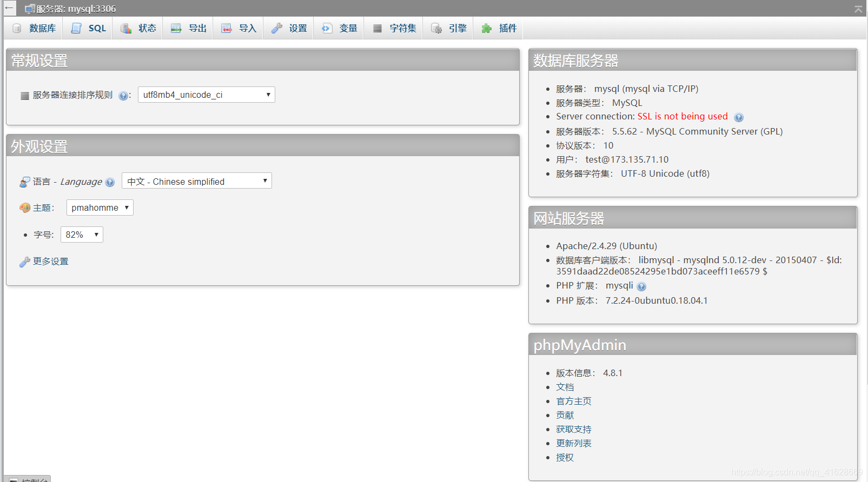Open the 官方主页 link
Image resolution: width=868 pixels, height=482 pixels.
tap(573, 401)
